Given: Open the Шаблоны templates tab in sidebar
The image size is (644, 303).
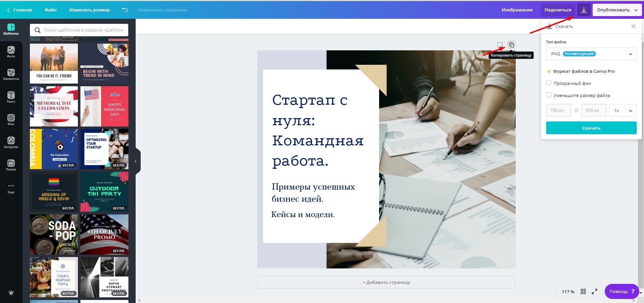Looking at the screenshot, I should pyautogui.click(x=11, y=29).
